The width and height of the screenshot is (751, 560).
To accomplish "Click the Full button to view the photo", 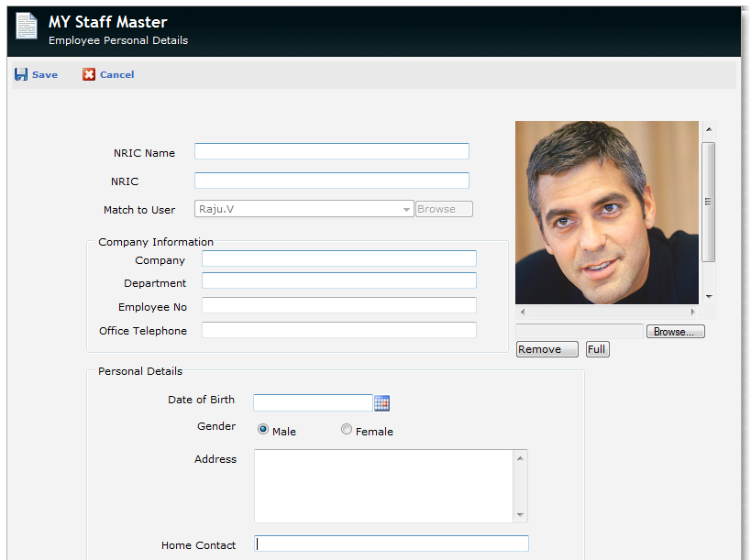I will point(597,349).
